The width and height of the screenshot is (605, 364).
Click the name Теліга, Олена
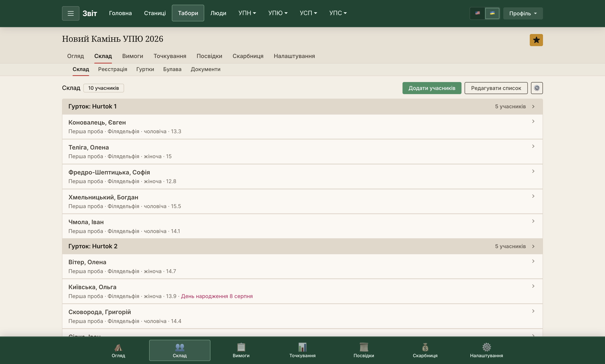[88, 147]
